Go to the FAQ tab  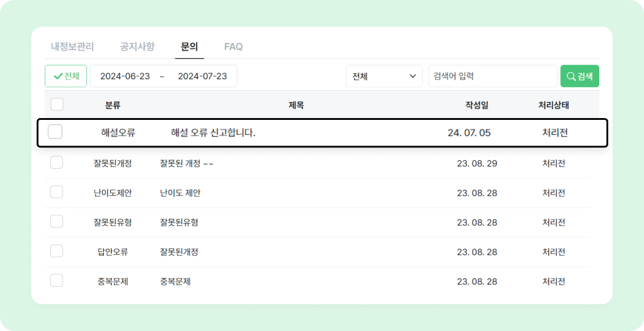coord(233,47)
